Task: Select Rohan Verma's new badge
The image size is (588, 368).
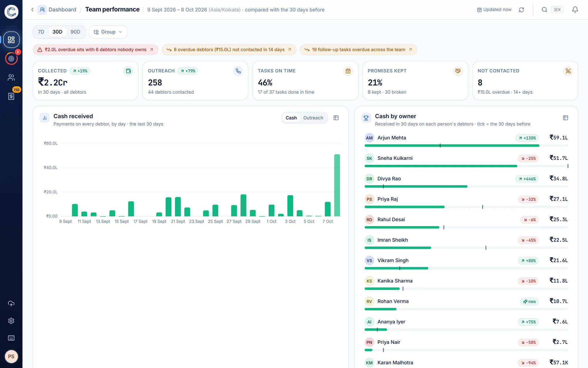Action: tap(529, 301)
